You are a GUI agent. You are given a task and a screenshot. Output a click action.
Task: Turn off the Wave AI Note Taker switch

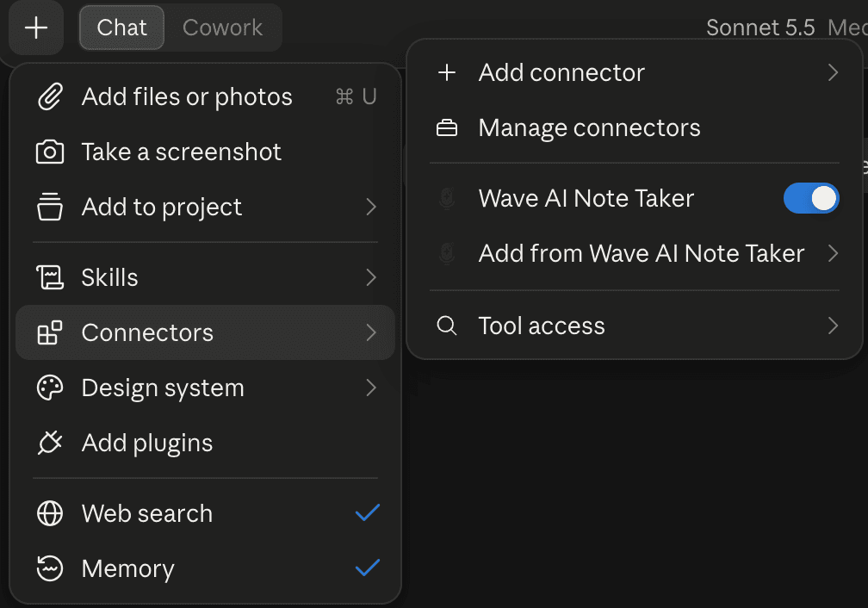point(811,198)
